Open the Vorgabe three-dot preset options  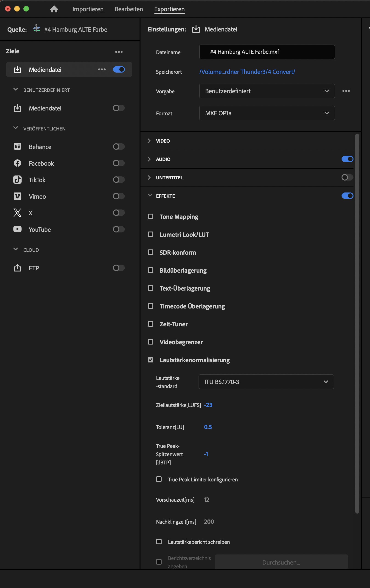[346, 91]
